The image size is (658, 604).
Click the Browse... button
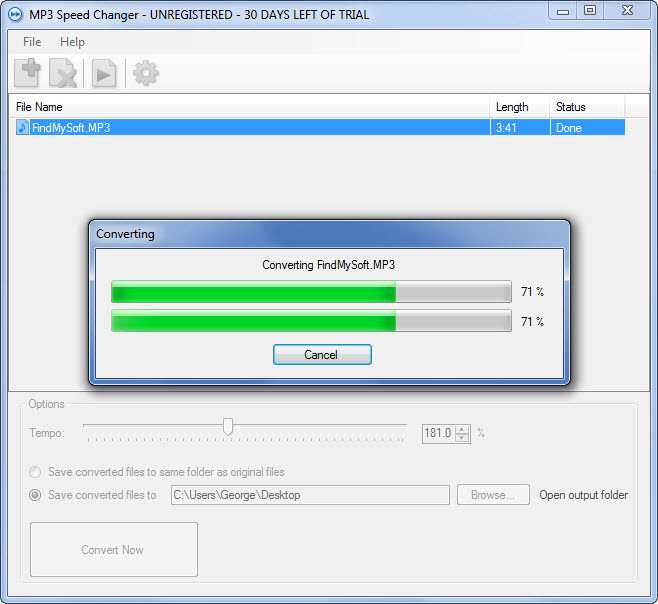[x=493, y=495]
